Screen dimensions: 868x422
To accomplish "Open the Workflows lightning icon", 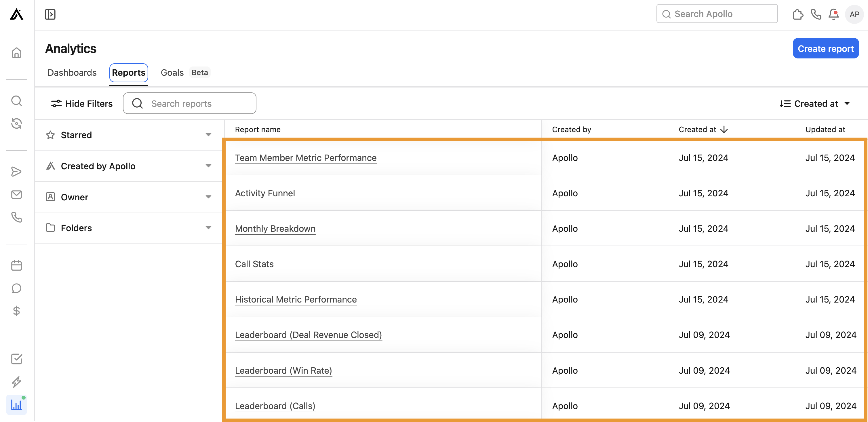I will (x=16, y=382).
